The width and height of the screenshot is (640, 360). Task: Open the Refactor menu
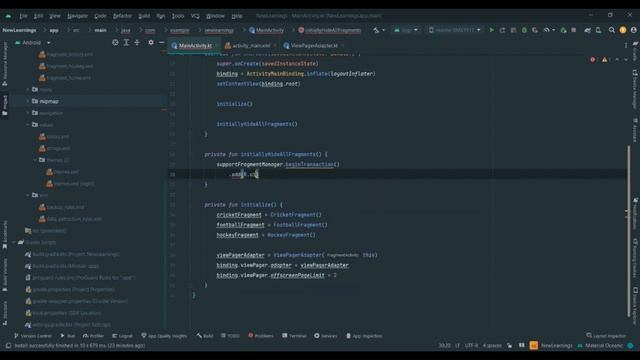[x=122, y=16]
